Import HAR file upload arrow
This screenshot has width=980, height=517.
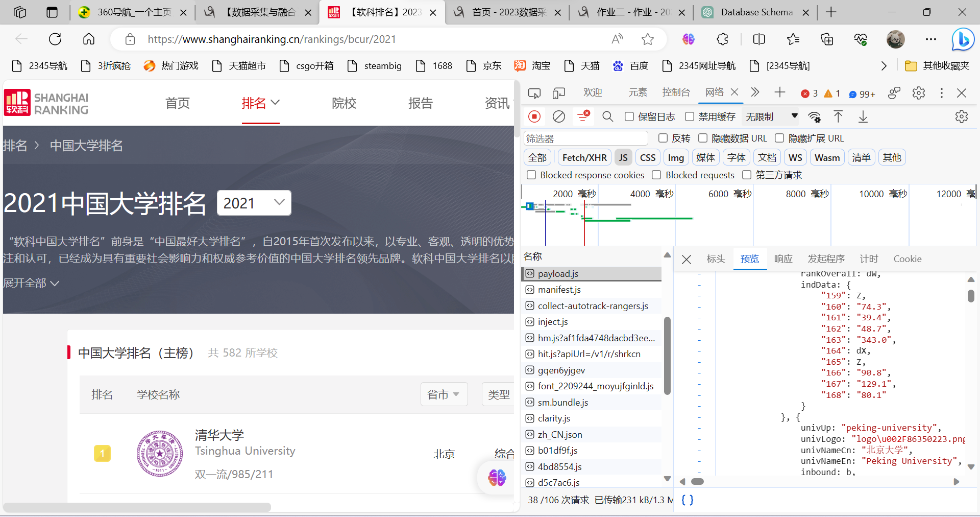click(838, 116)
